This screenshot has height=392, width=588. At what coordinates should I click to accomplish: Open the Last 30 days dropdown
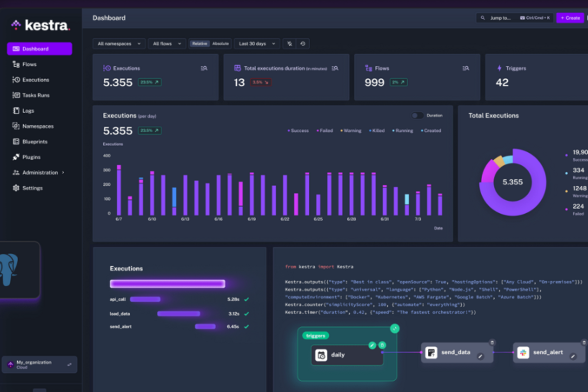click(257, 44)
